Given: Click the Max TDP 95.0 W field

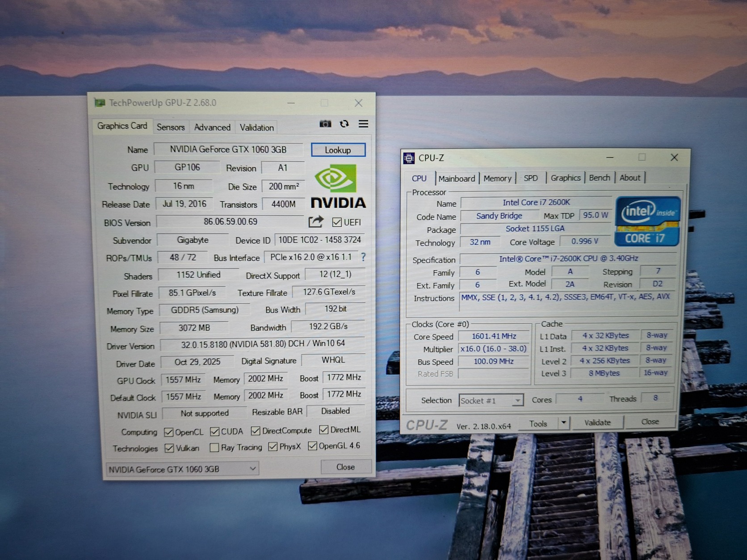Looking at the screenshot, I should [x=595, y=215].
